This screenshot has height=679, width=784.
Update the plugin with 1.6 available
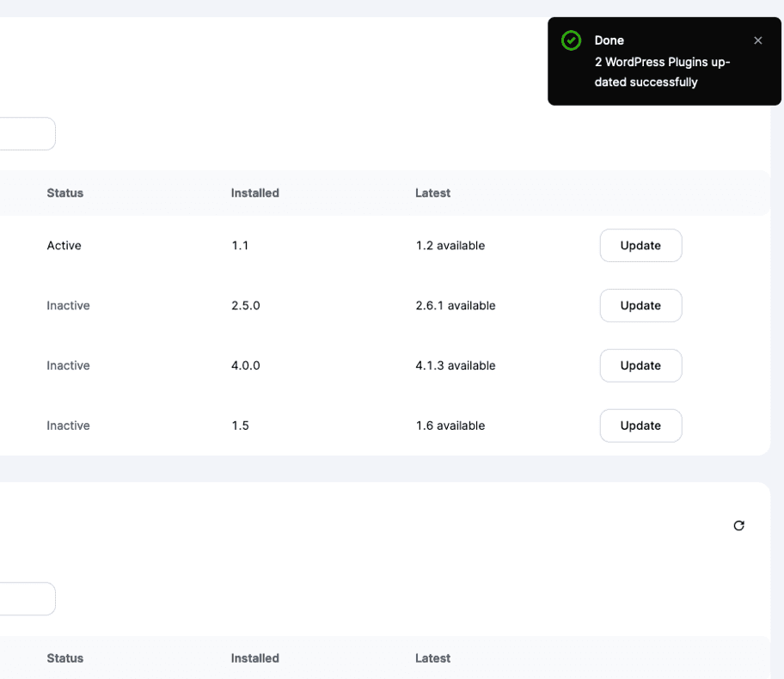point(640,426)
